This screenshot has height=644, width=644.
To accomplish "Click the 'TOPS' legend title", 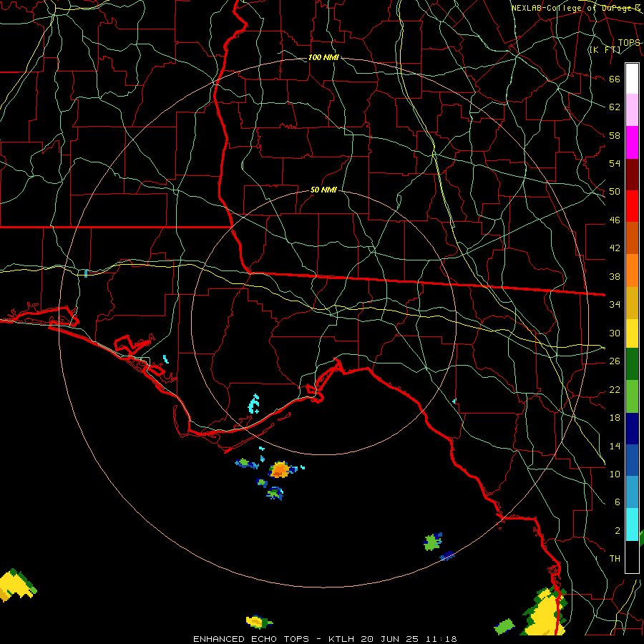I will (x=629, y=42).
